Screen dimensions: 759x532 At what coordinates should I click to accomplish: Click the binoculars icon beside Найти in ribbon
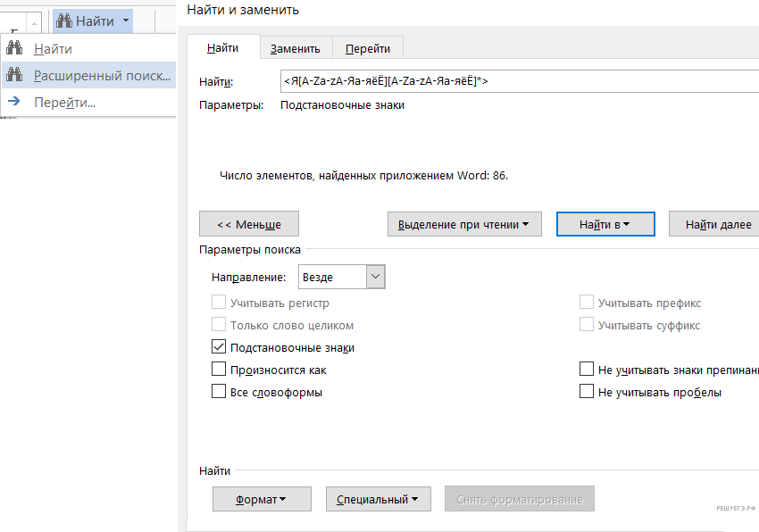pos(63,21)
